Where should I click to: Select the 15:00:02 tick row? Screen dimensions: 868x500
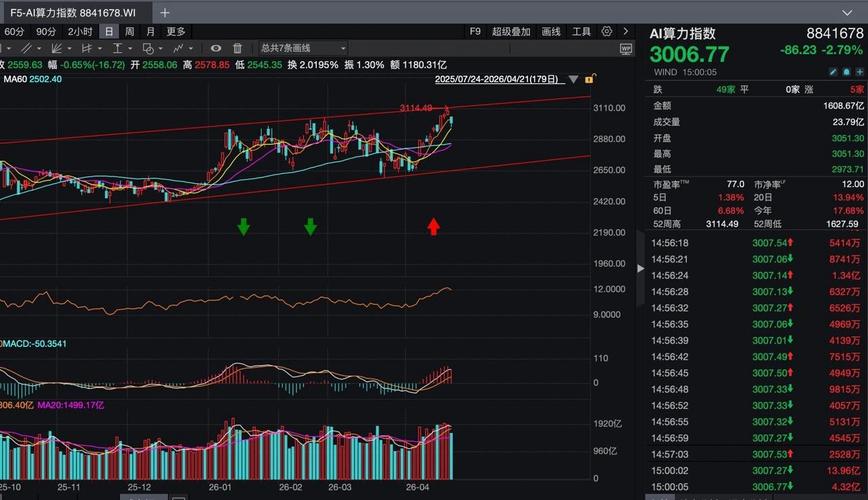click(x=756, y=471)
